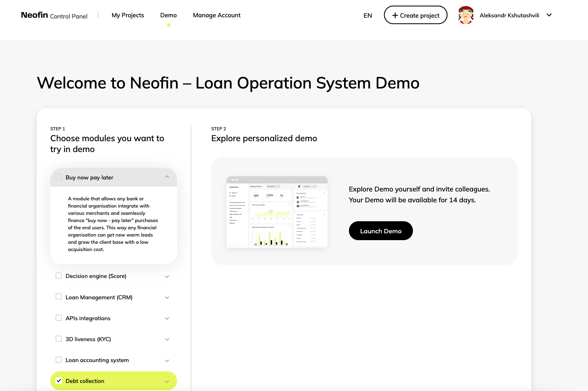The image size is (588, 391).
Task: Enable the Loan accounting system checkbox
Action: point(59,360)
